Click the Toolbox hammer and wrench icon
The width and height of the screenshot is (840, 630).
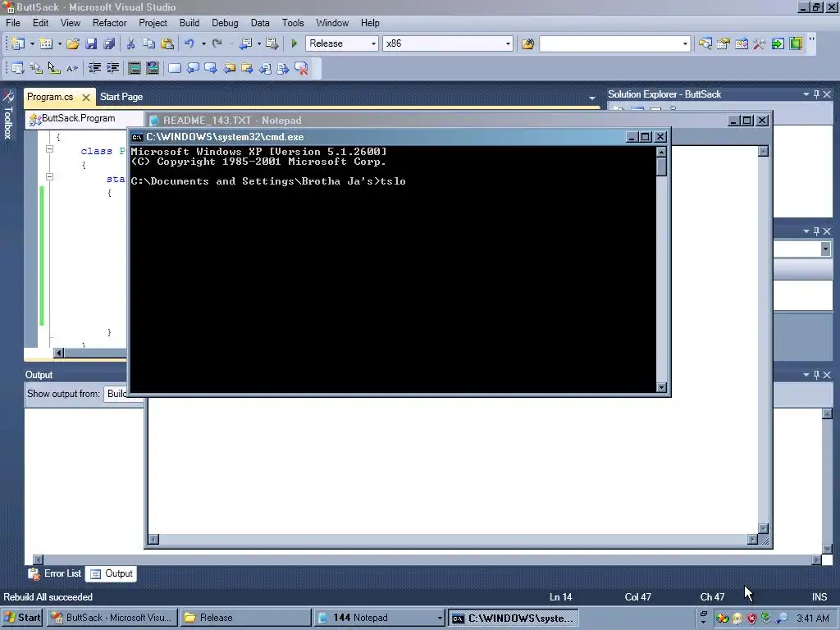[x=759, y=43]
